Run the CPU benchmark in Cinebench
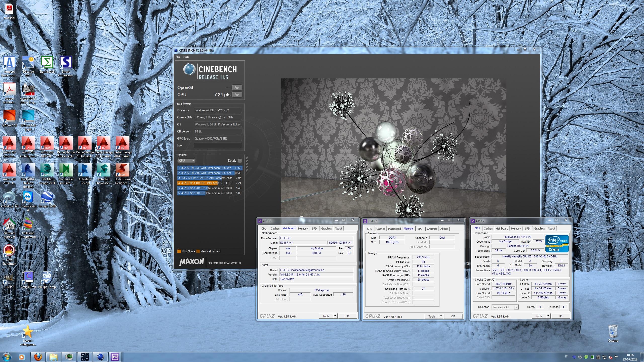 point(237,95)
